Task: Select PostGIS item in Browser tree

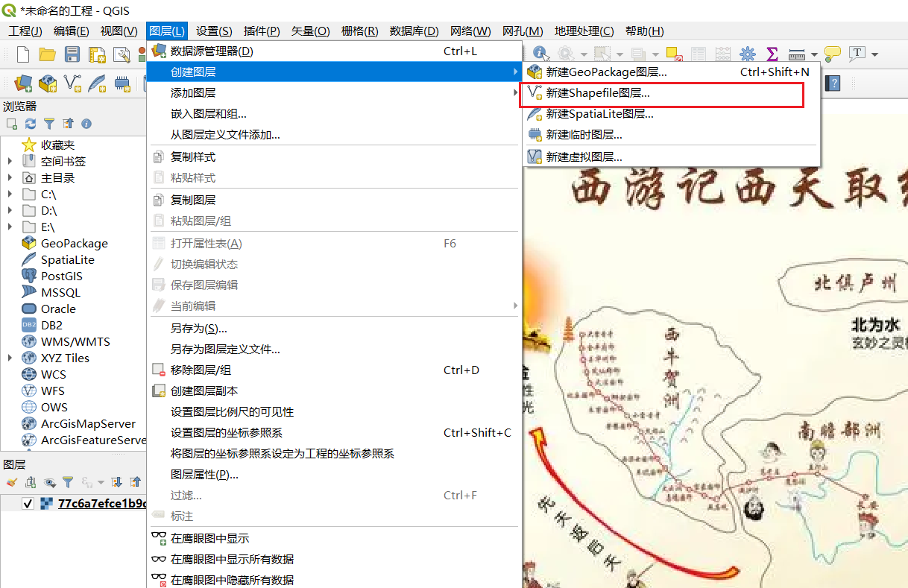Action: pos(62,276)
